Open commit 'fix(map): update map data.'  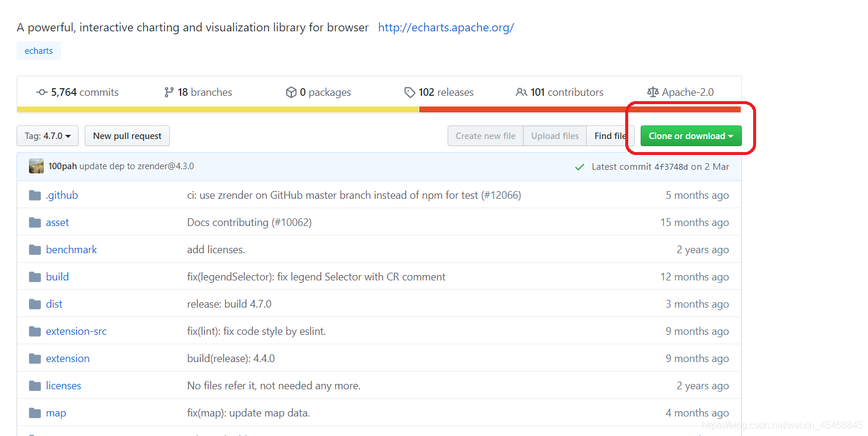tap(249, 413)
